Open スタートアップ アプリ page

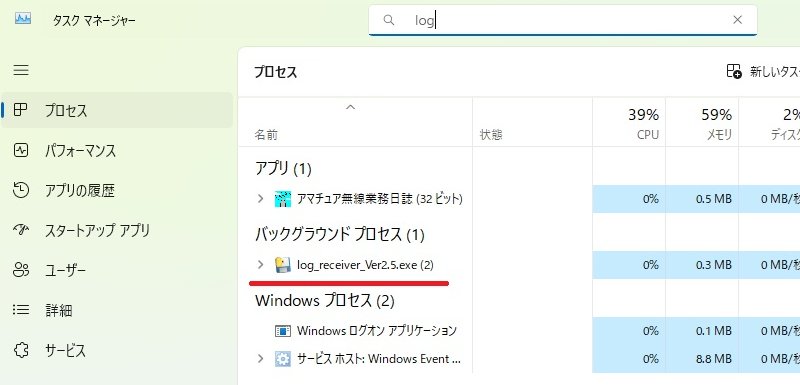coord(117,230)
